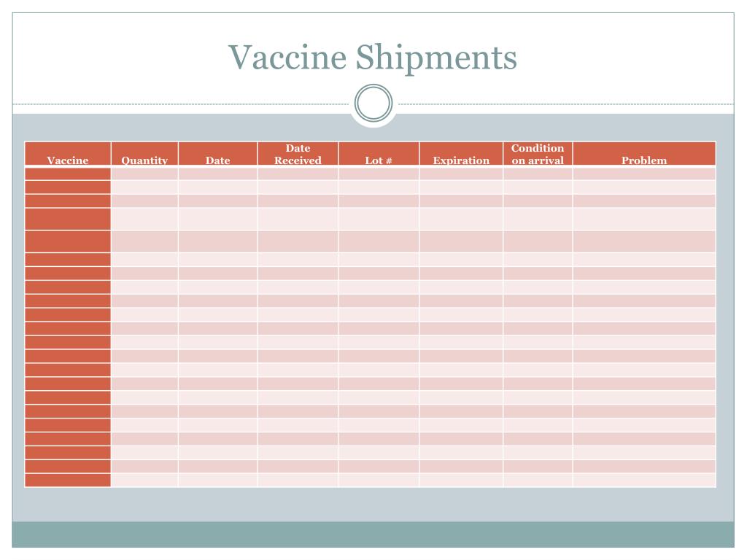This screenshot has width=747, height=560.
Task: Click the circle ornament below the title
Action: 373,103
